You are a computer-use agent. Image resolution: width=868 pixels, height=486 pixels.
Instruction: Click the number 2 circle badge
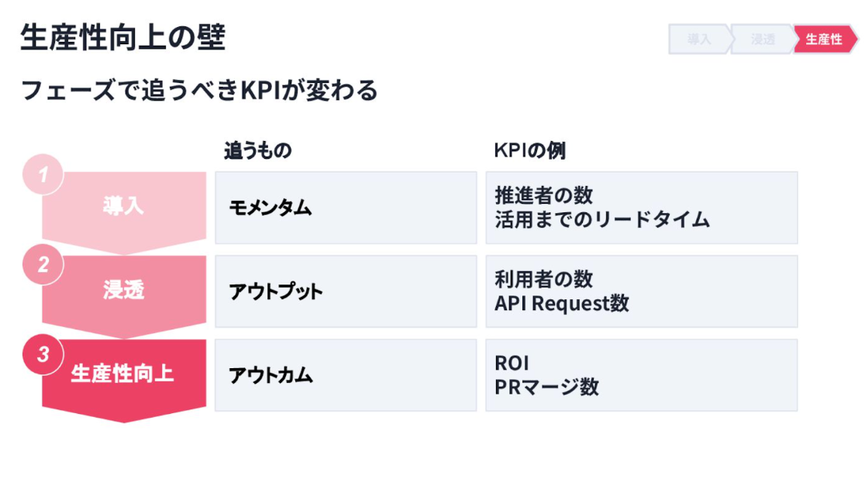click(43, 264)
